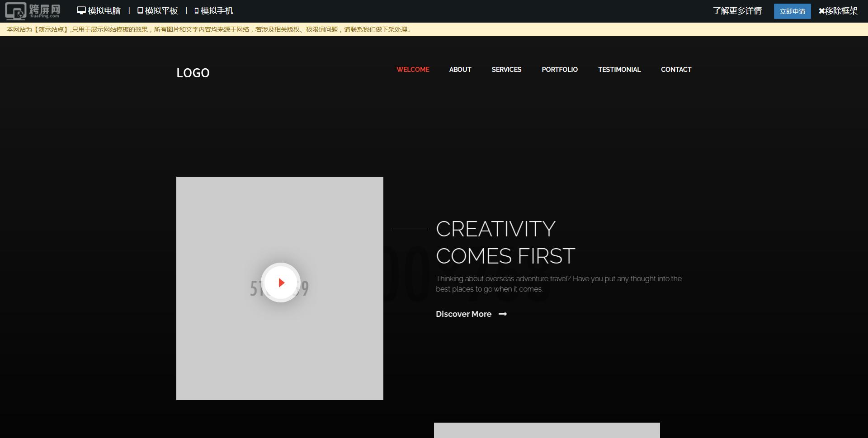The image size is (868, 438).
Task: Follow the Discover More text link
Action: (x=463, y=314)
